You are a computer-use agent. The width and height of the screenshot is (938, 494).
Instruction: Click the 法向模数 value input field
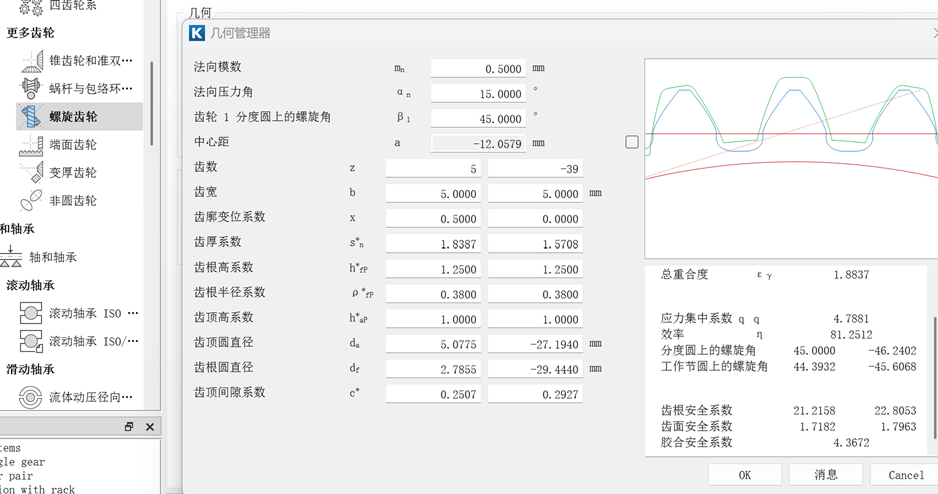[x=478, y=69]
